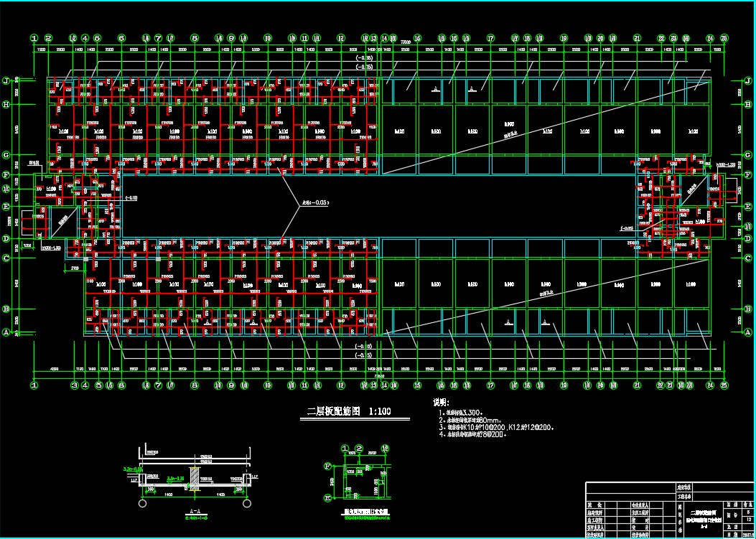Click axis bubble 10 in the bottom axis row
Viewport: 756px width, 539px height.
click(x=268, y=385)
